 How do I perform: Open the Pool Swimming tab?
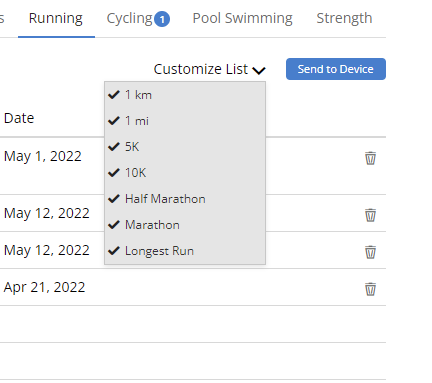[243, 18]
